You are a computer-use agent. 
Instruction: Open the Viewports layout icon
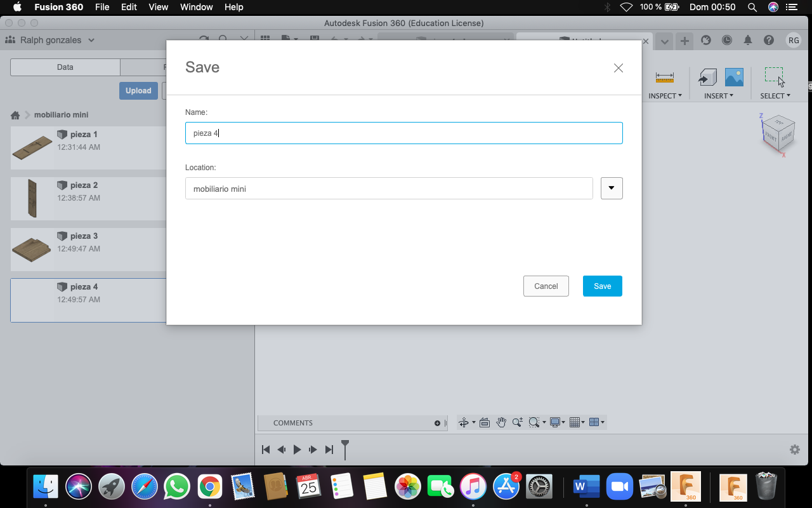(595, 422)
